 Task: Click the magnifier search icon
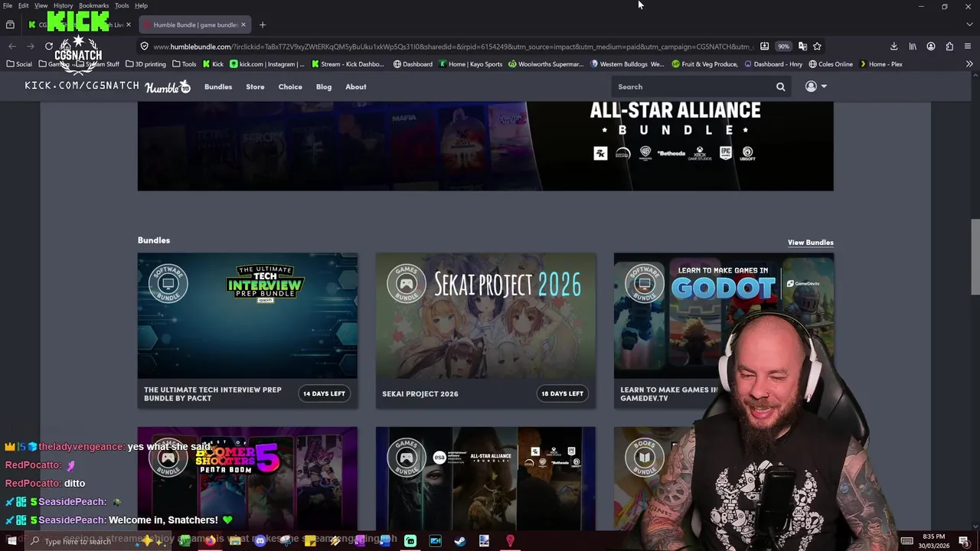pyautogui.click(x=781, y=86)
